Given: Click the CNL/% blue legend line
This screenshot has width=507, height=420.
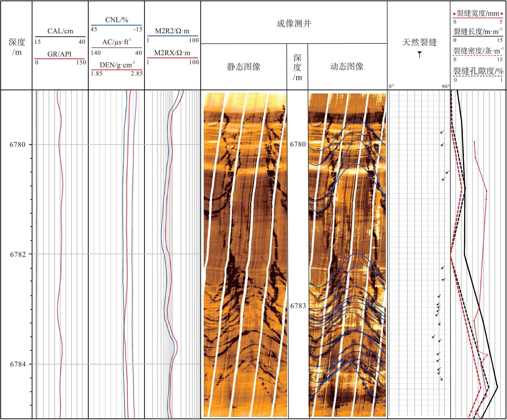Looking at the screenshot, I should pyautogui.click(x=116, y=25).
